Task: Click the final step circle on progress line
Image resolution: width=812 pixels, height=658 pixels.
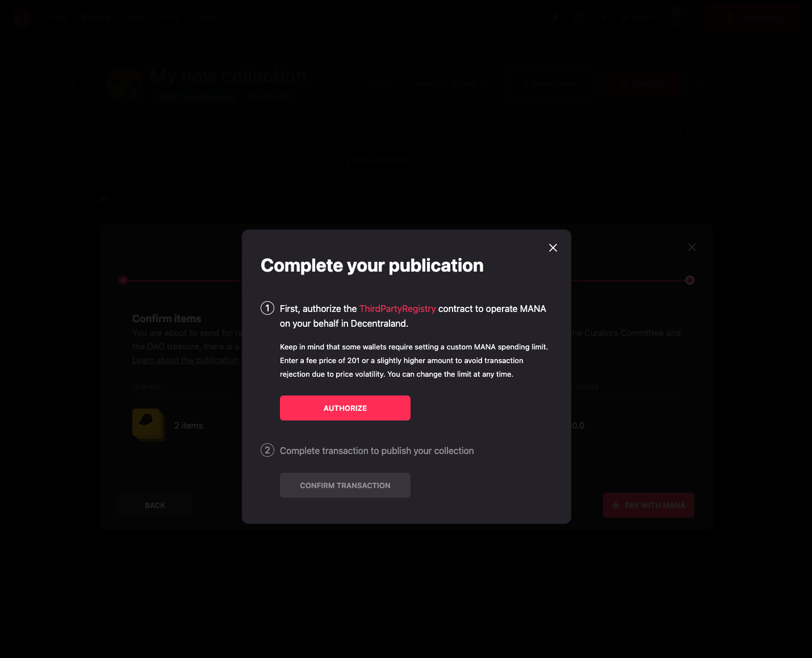Action: point(690,280)
